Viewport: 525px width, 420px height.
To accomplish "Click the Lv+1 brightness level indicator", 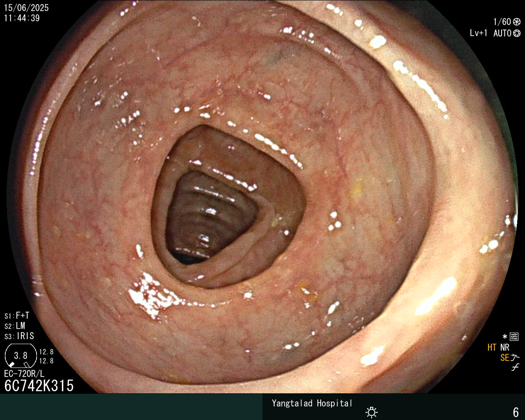I will pyautogui.click(x=479, y=33).
